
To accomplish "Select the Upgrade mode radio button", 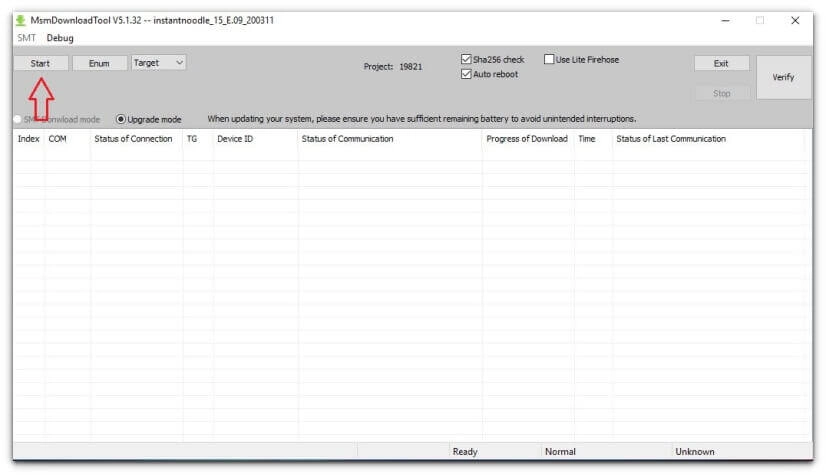I will click(x=122, y=119).
